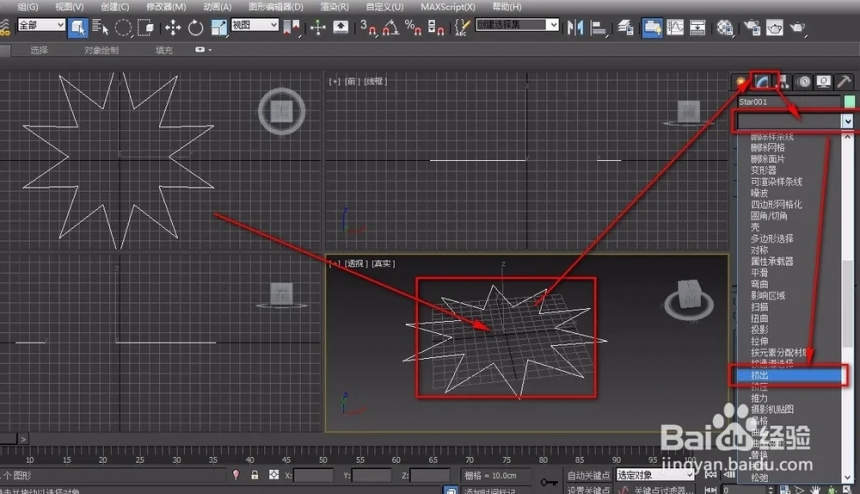
Task: Select the Select Object arrow tool
Action: point(78,27)
